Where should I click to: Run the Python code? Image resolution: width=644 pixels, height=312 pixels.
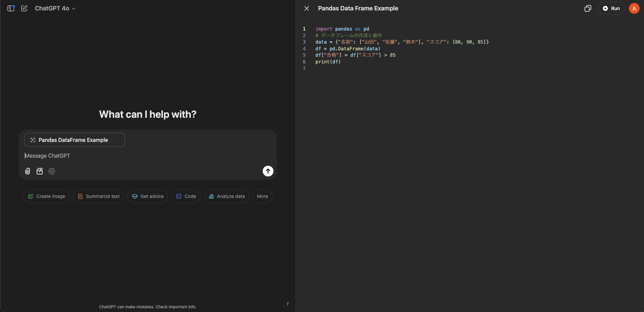(x=611, y=8)
